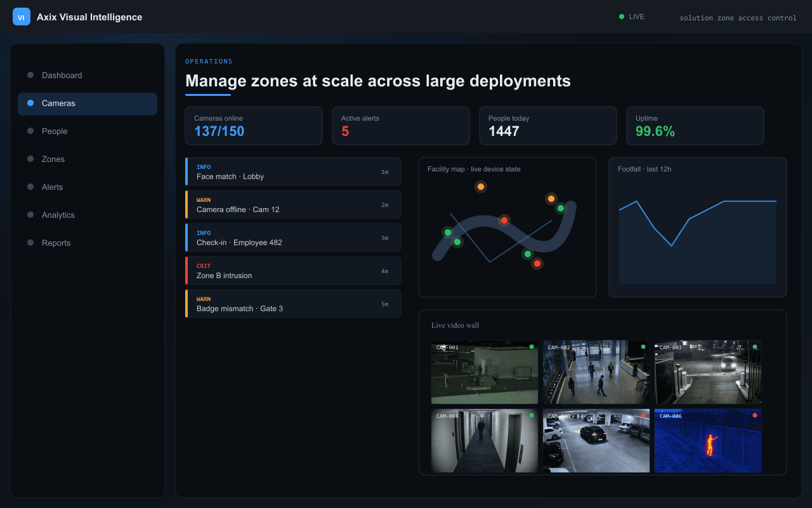Open the Analytics page
Viewport: 812px width, 508px height.
click(88, 215)
